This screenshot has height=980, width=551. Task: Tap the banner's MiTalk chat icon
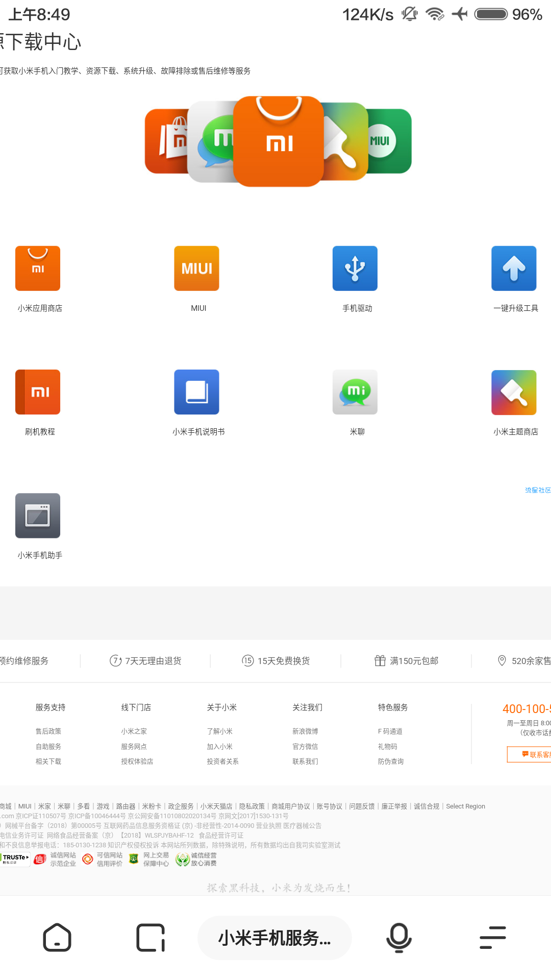coord(211,141)
